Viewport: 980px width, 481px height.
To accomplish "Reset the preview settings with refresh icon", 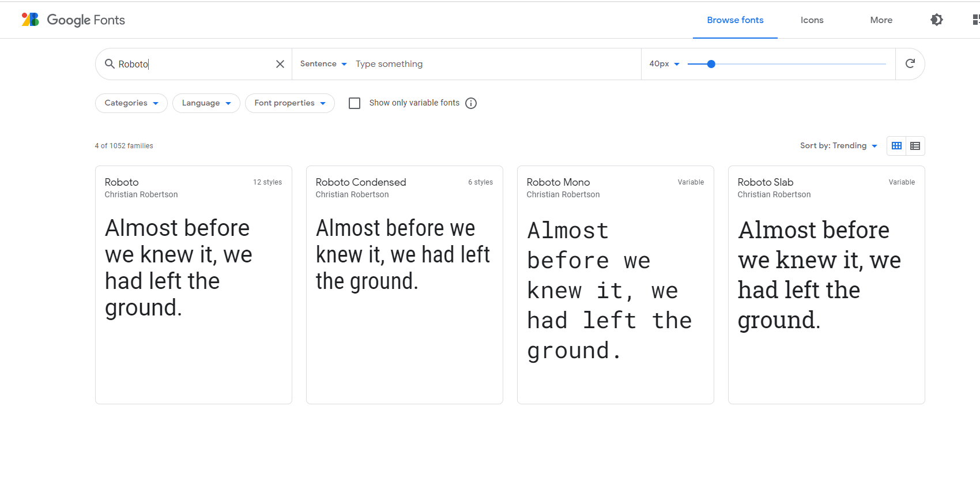I will [910, 63].
